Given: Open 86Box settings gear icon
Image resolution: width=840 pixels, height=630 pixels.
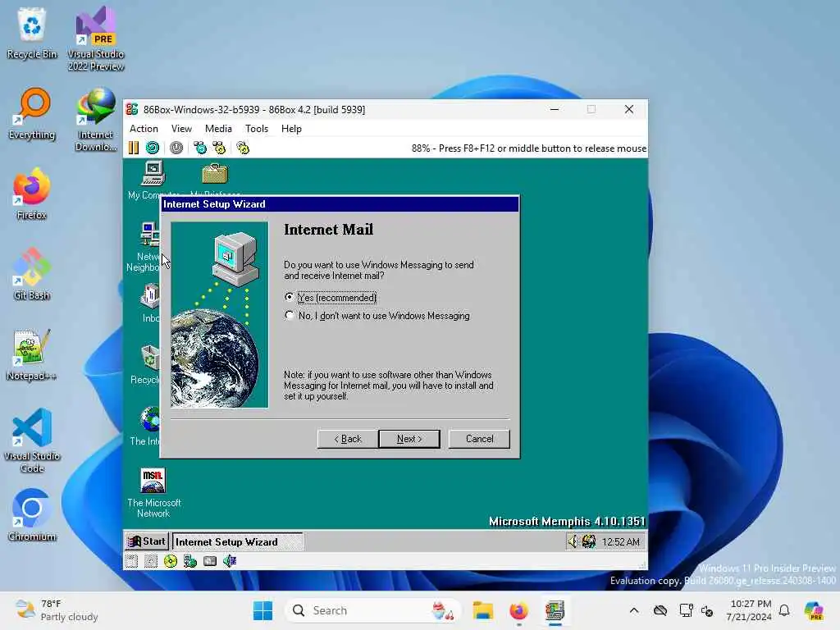Looking at the screenshot, I should 243,148.
